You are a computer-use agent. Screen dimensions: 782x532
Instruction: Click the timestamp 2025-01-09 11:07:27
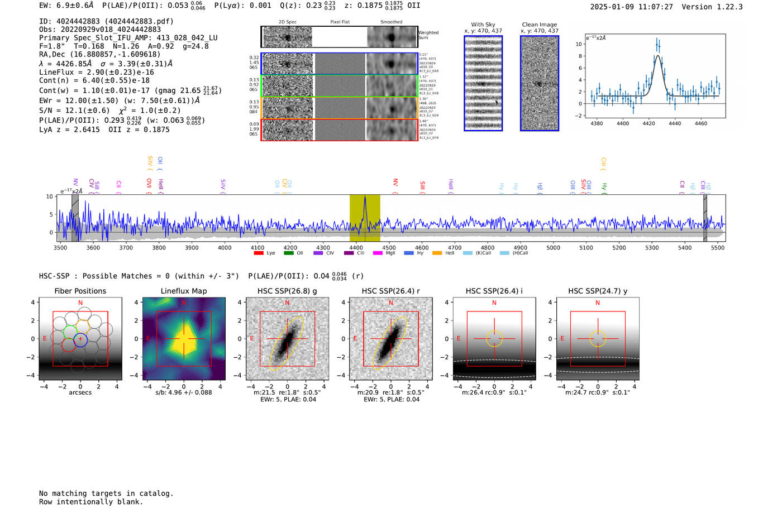(x=632, y=7)
